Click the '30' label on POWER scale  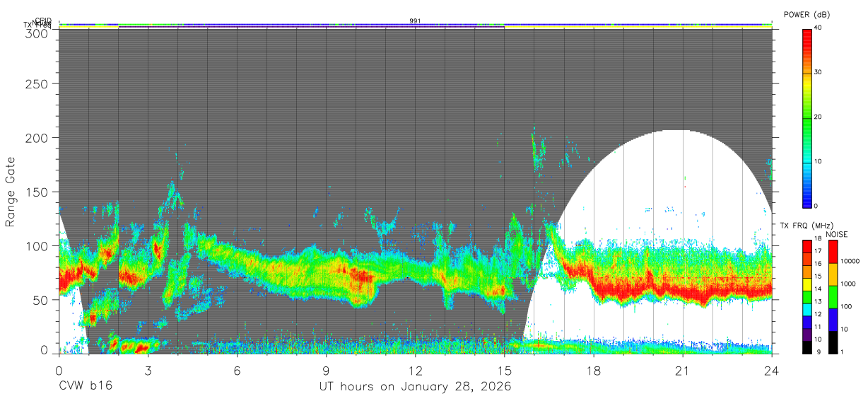[819, 72]
